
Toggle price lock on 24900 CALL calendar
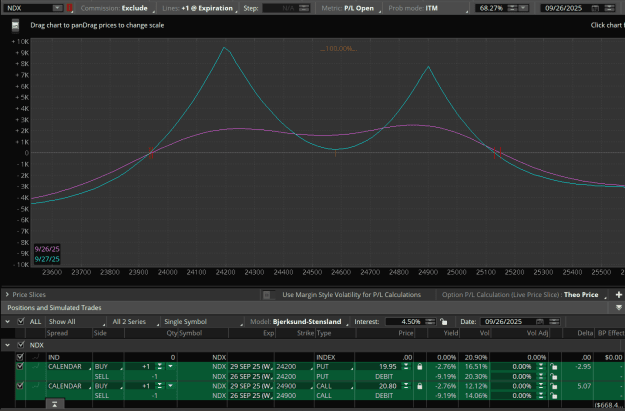419,386
